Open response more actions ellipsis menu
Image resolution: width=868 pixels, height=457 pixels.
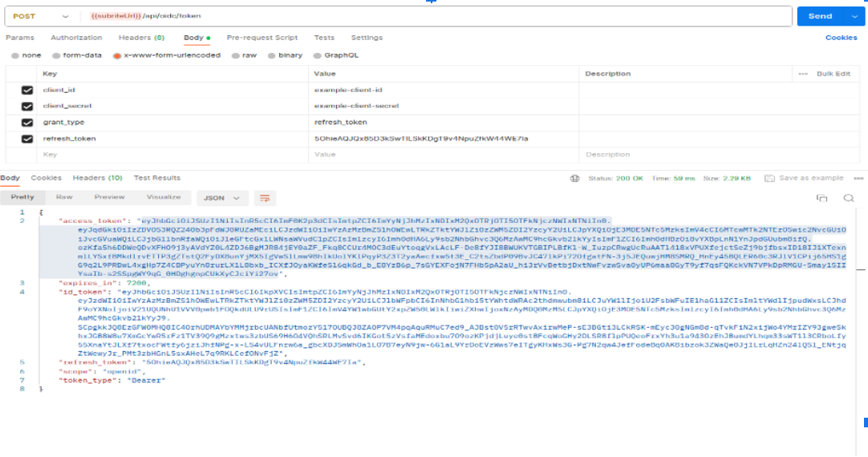(859, 178)
